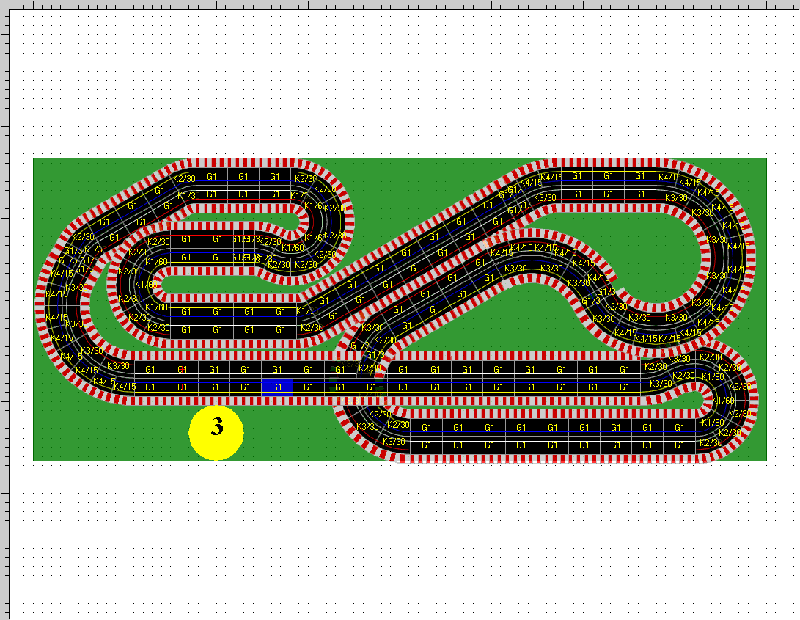Image resolution: width=800 pixels, height=620 pixels.
Task: Select the K2/30 curve starting the top-left straight
Action: coord(184,178)
